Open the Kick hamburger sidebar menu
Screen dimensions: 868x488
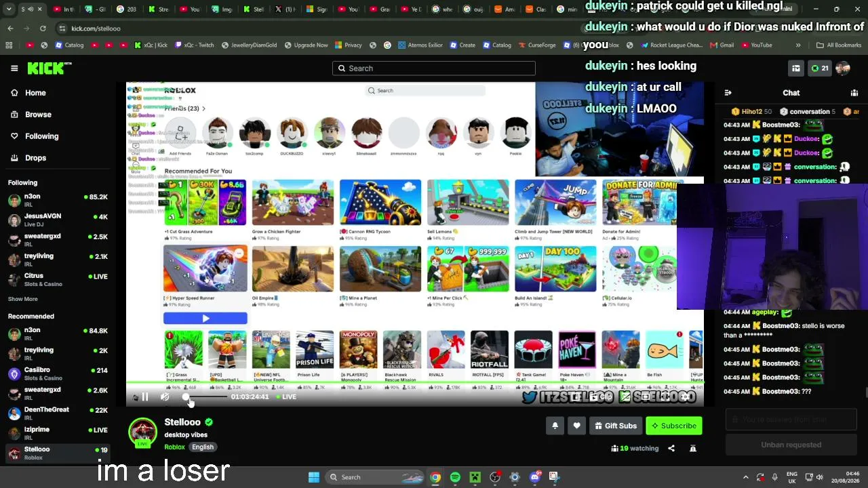click(x=14, y=68)
